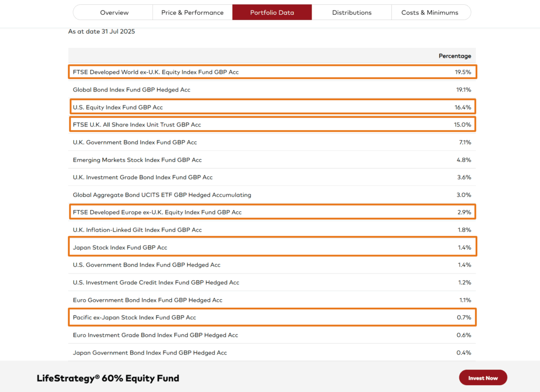Open the Overview tab

(114, 13)
